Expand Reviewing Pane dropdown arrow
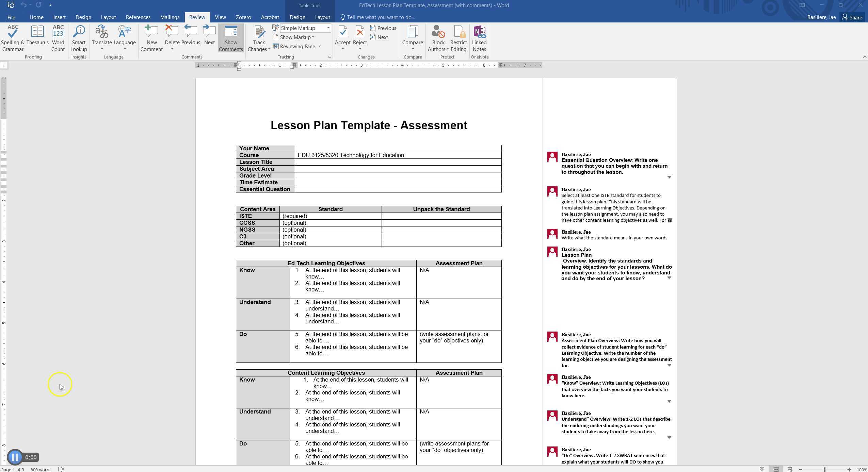Screen dimensions: 868x472 click(319, 46)
